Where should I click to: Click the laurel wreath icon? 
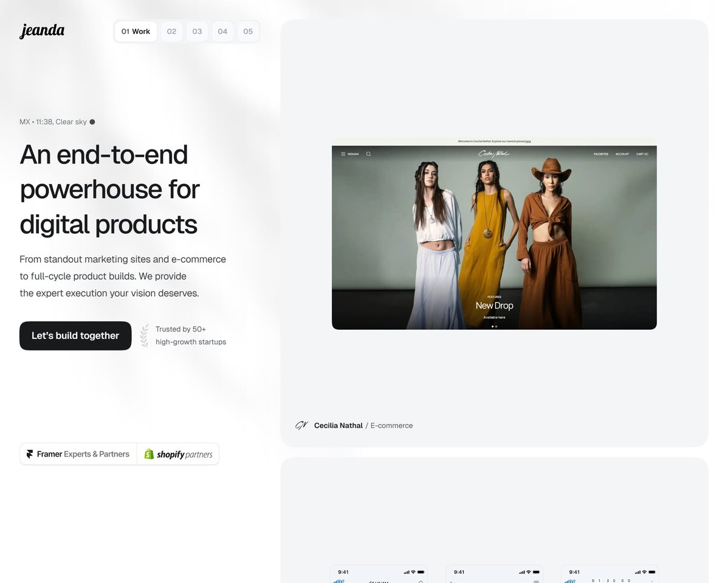[145, 336]
